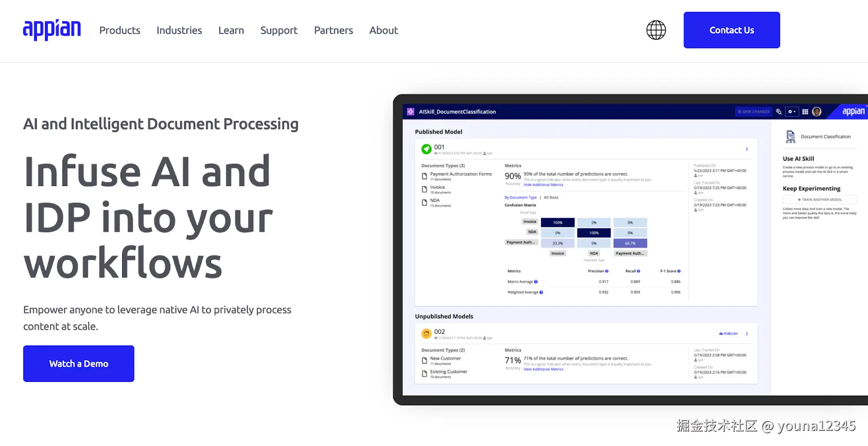Open the About menu
Viewport: 868px width, 446px height.
tap(384, 30)
